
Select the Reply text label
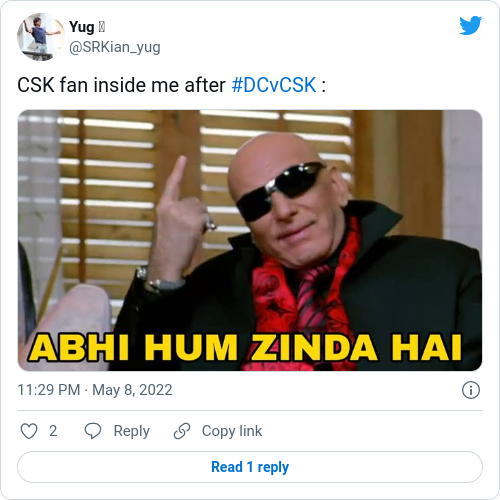132,431
